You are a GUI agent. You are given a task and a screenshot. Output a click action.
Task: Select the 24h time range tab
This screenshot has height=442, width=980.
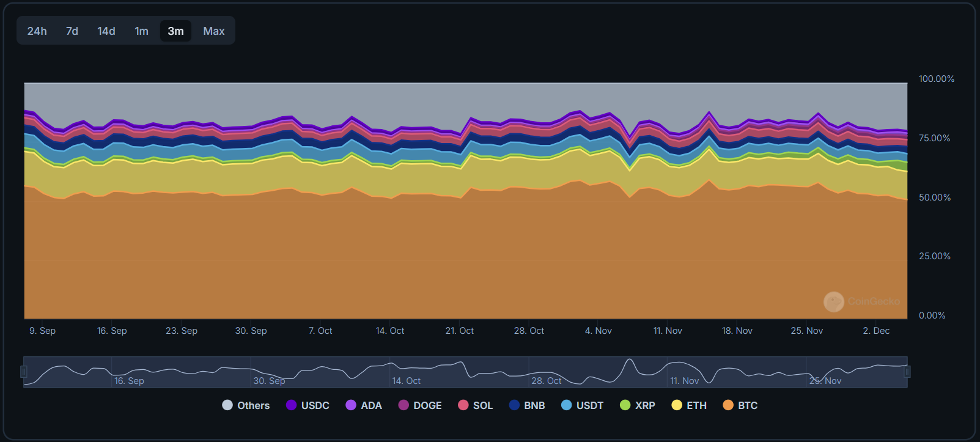click(x=37, y=31)
